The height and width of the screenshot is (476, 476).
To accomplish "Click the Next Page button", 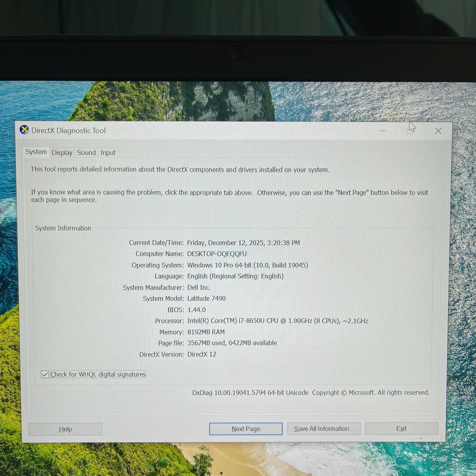I will (x=245, y=429).
